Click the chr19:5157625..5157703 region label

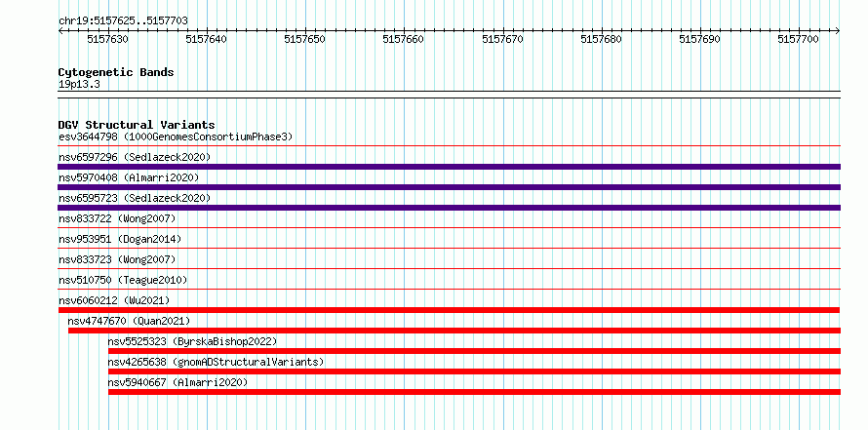(x=123, y=21)
